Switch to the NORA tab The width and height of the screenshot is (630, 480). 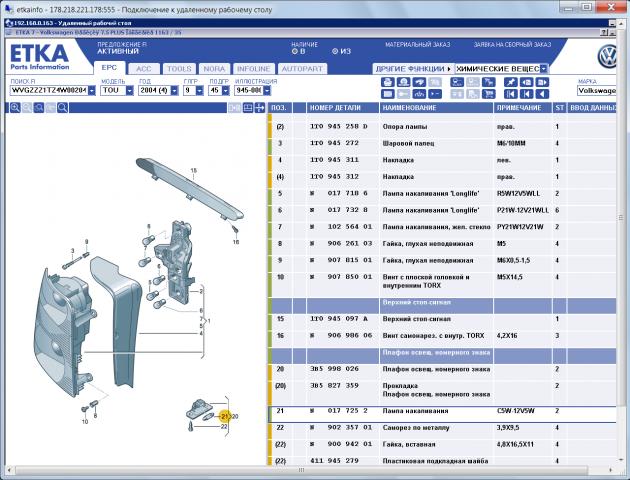click(x=214, y=69)
